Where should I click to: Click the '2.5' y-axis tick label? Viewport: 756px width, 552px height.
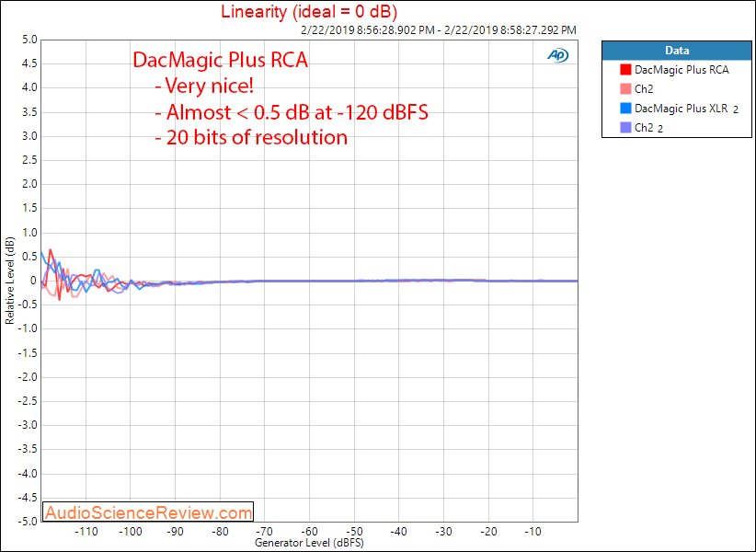tap(29, 160)
